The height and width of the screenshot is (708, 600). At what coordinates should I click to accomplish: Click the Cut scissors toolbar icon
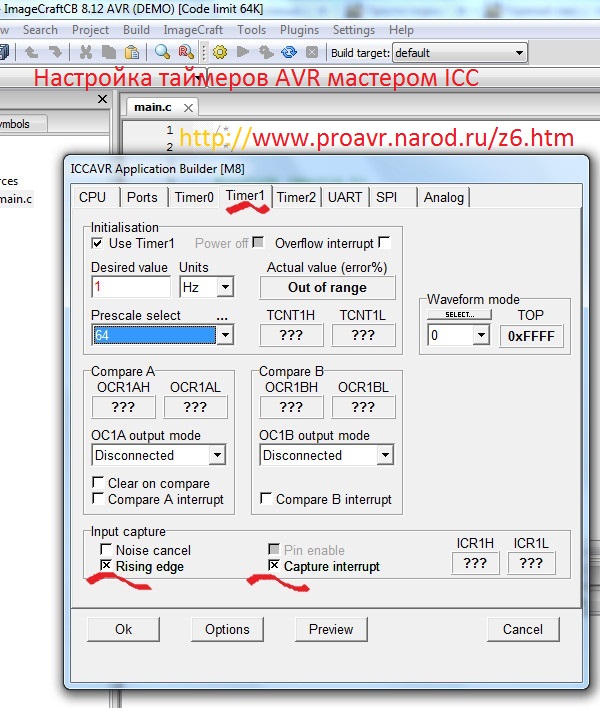point(85,52)
